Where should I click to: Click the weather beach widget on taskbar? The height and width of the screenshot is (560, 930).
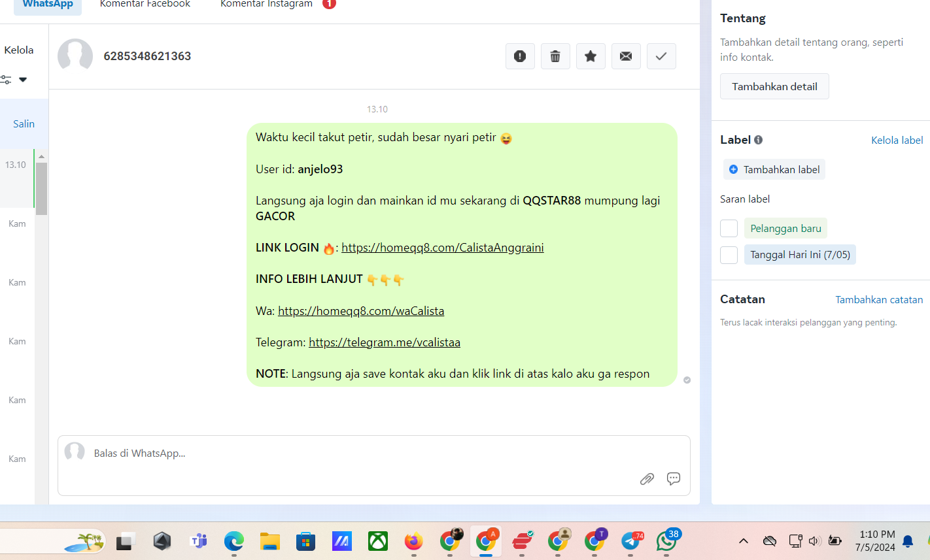click(85, 541)
